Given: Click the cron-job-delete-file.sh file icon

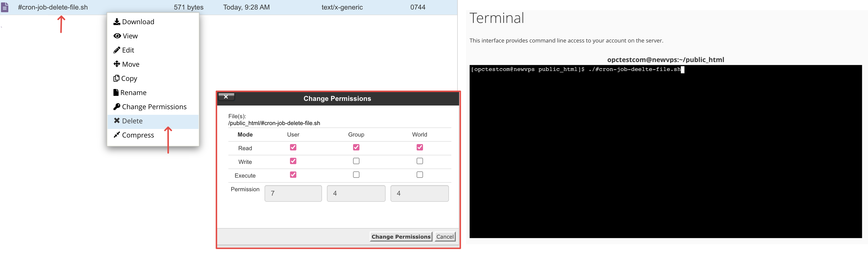Looking at the screenshot, I should (5, 7).
